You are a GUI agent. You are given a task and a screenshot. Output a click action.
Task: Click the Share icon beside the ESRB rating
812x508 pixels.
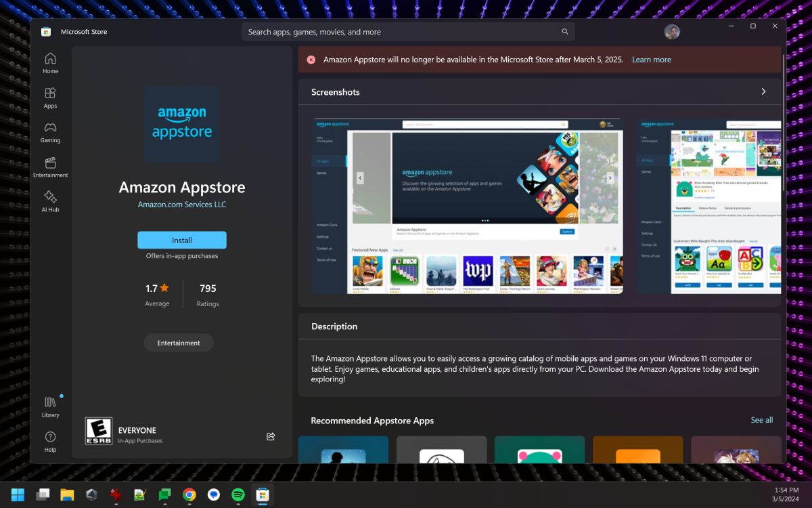[x=271, y=436]
